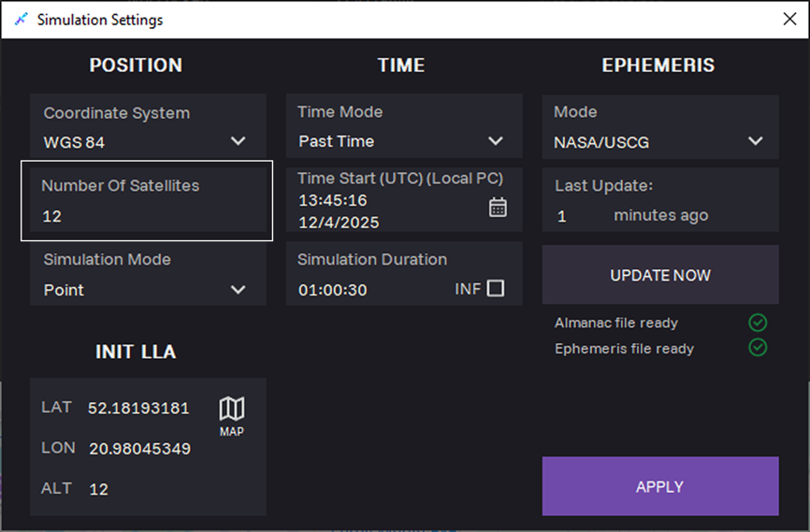Click the Last Update minutes field
This screenshot has width=810, height=532.
click(x=571, y=216)
